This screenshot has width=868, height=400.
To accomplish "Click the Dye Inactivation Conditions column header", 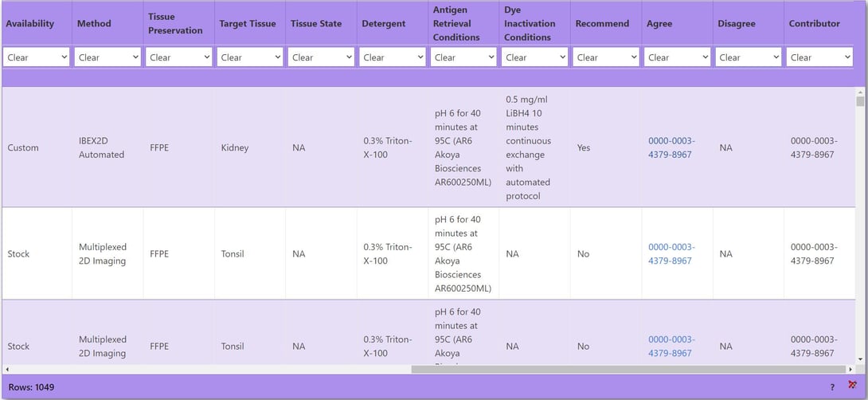I will click(x=530, y=24).
